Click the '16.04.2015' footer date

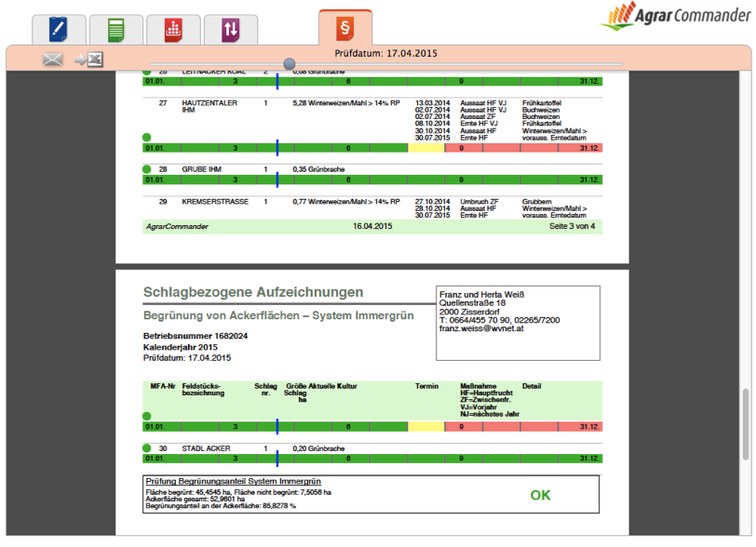click(372, 226)
